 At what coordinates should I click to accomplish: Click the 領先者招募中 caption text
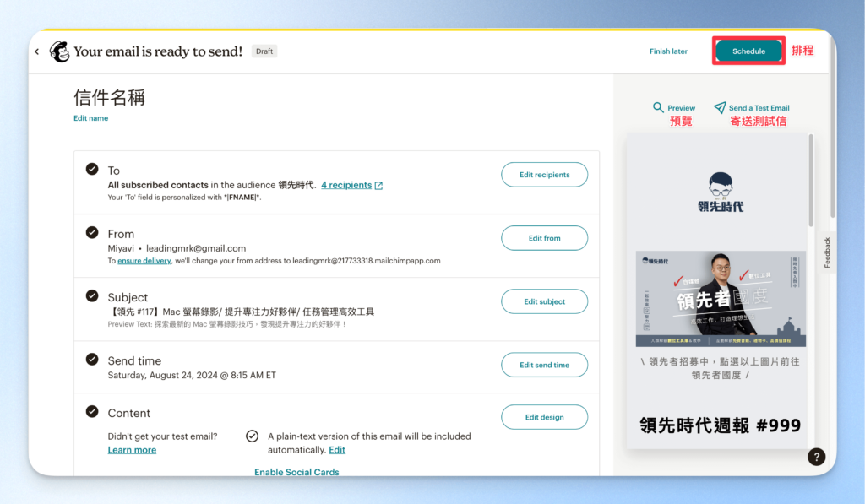click(720, 368)
